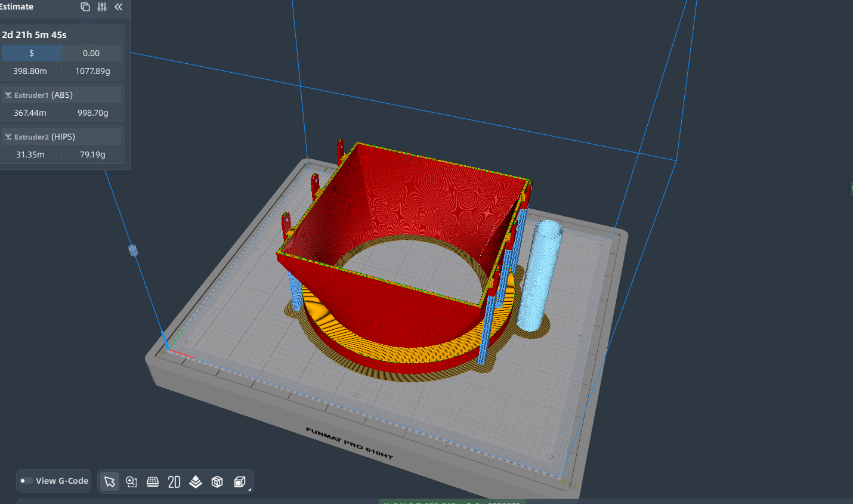Activate the zoom-to-region magnifier tool

tap(131, 481)
